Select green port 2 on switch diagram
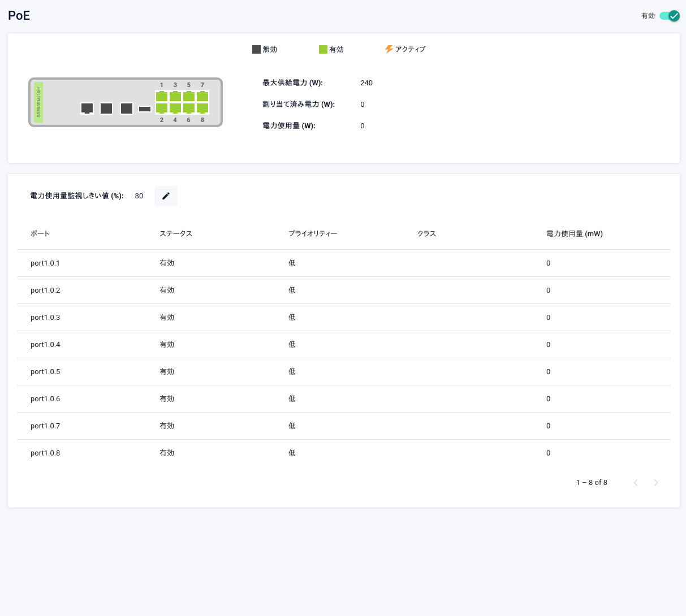This screenshot has width=686, height=616. pyautogui.click(x=162, y=108)
